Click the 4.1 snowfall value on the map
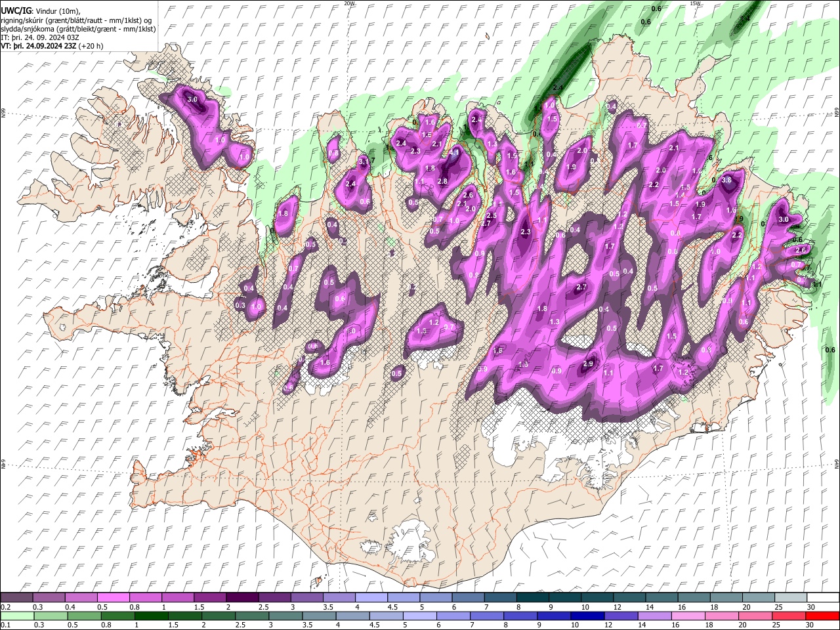 click(x=454, y=153)
